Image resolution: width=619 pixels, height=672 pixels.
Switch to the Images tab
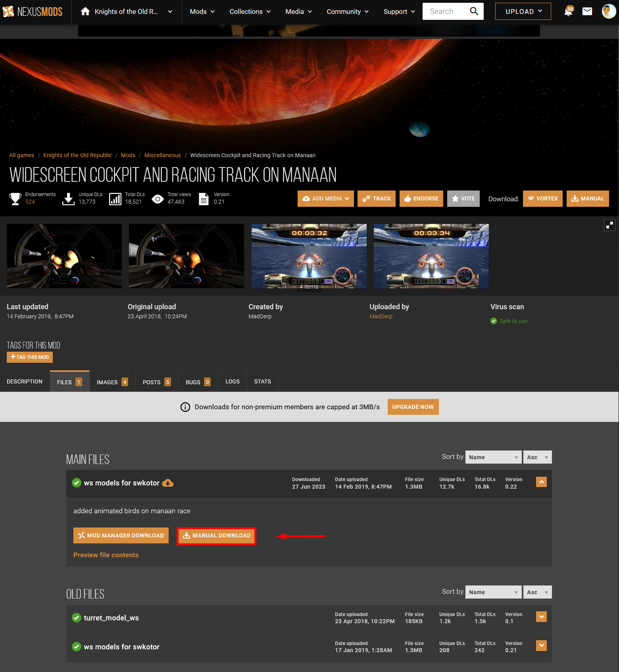pyautogui.click(x=112, y=381)
